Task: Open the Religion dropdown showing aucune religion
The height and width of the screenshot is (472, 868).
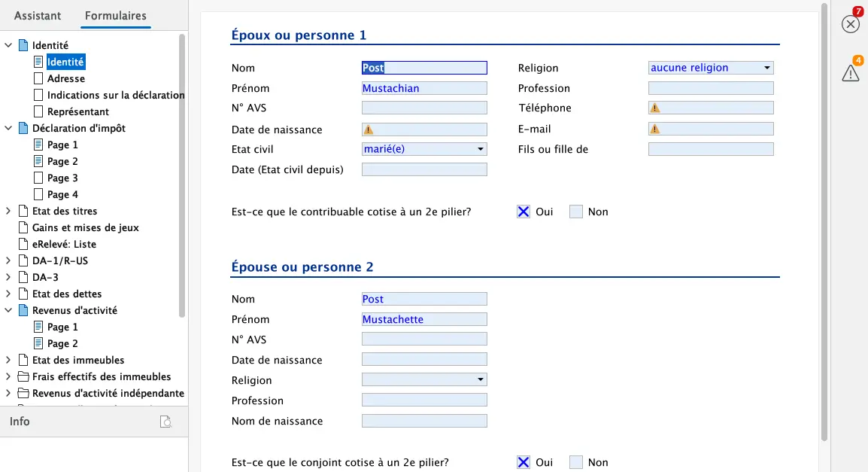Action: (x=767, y=67)
